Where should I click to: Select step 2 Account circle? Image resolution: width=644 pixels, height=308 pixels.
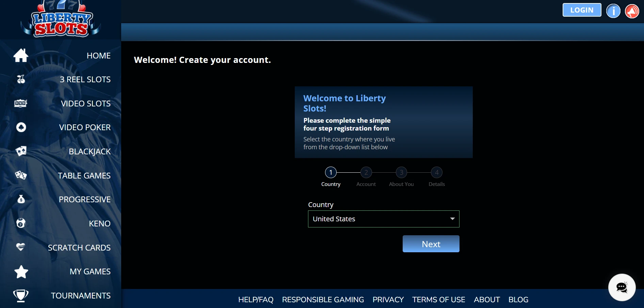(366, 172)
